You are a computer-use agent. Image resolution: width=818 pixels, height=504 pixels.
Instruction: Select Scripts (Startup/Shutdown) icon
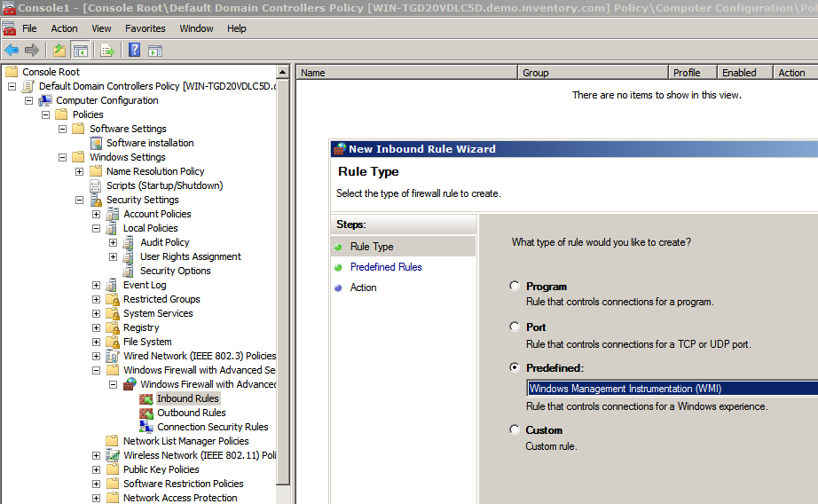[96, 185]
